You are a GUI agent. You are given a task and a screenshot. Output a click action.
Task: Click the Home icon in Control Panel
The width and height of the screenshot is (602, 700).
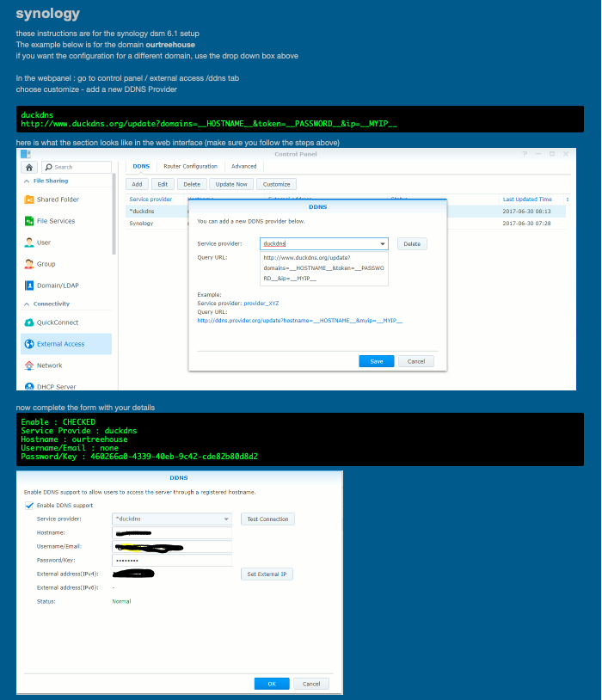pyautogui.click(x=28, y=167)
